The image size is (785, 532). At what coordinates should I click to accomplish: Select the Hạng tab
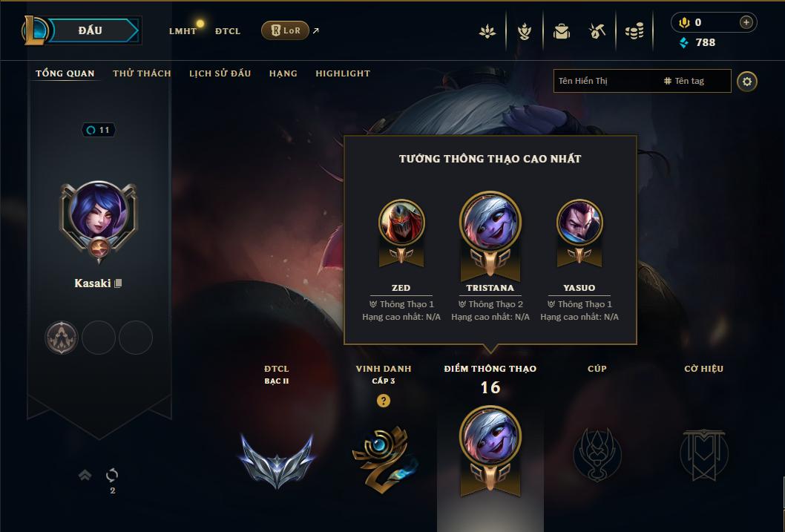click(x=283, y=73)
